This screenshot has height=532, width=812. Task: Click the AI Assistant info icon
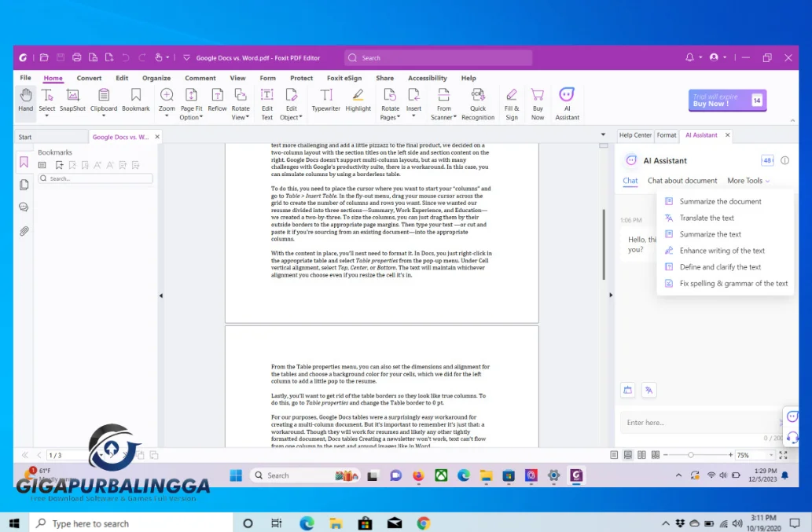[785, 160]
